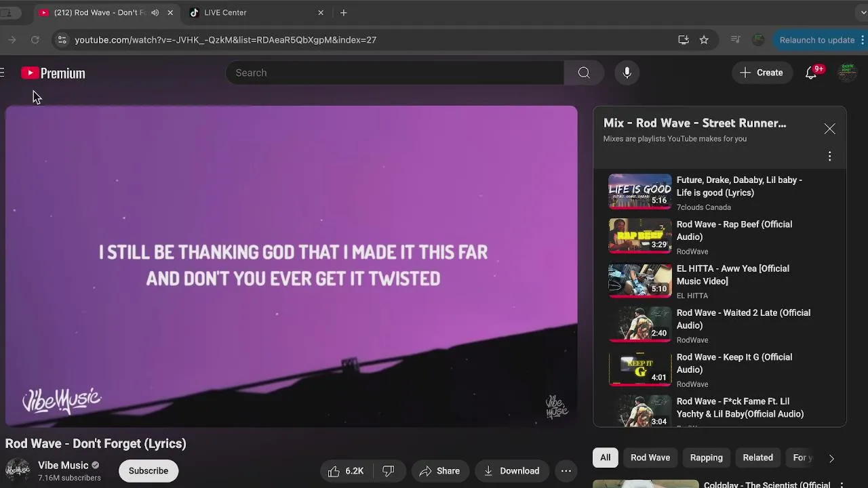Image resolution: width=868 pixels, height=488 pixels.
Task: Open the mix playlist three-dot menu
Action: click(829, 157)
